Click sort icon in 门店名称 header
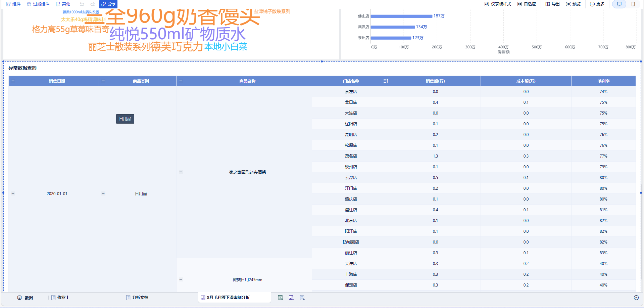 click(386, 81)
